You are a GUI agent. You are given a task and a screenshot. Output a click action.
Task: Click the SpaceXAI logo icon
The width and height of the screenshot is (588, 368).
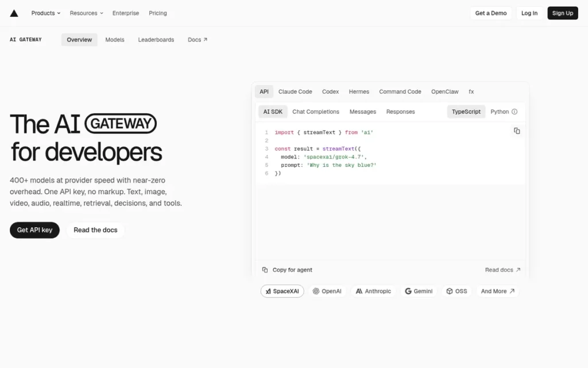(268, 291)
